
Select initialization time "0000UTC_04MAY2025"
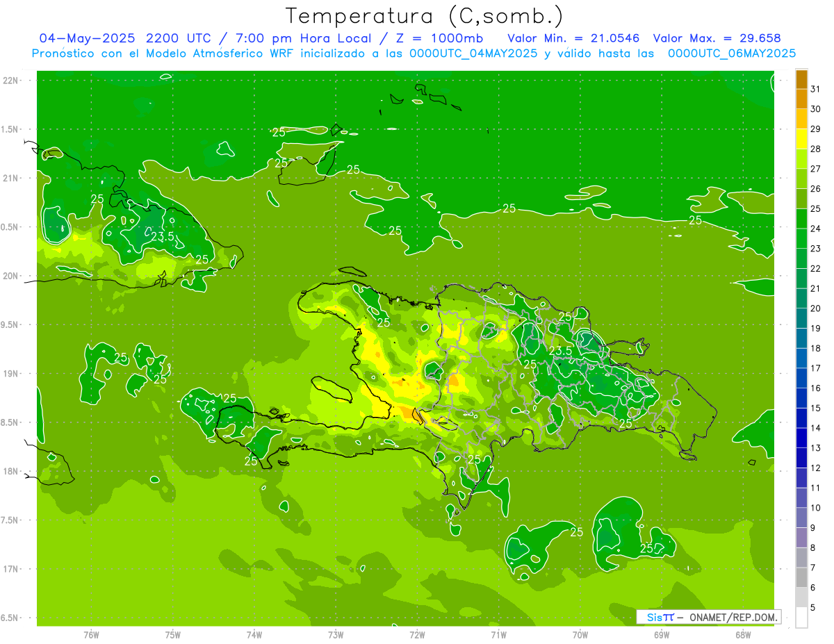click(474, 53)
